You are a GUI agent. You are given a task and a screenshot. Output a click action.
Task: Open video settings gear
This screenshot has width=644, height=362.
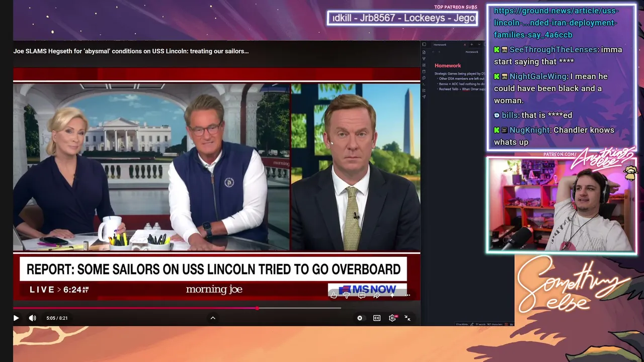392,318
